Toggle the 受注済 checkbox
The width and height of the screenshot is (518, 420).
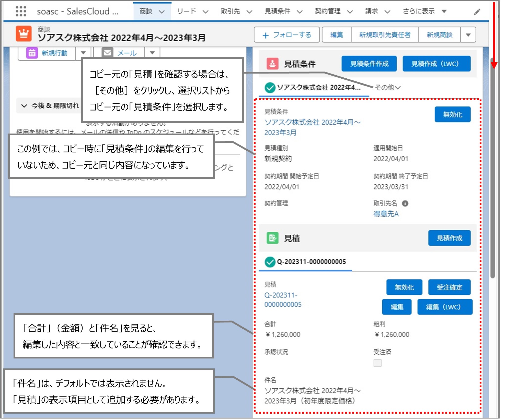click(x=377, y=363)
